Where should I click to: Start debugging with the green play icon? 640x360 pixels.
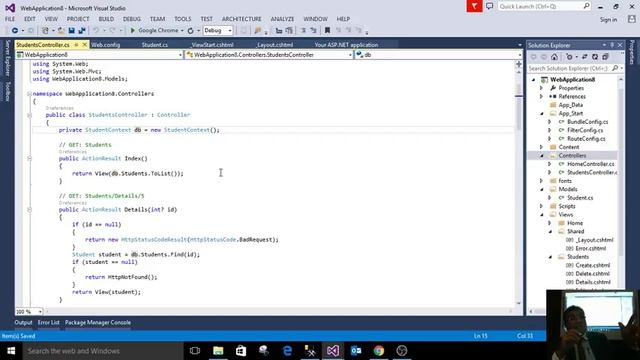[133, 31]
